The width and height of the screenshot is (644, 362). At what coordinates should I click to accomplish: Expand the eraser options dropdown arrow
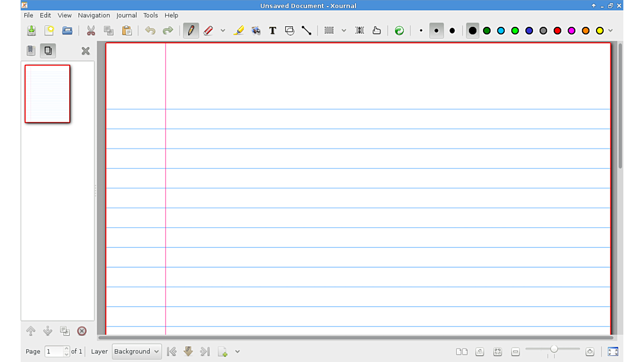pos(223,30)
